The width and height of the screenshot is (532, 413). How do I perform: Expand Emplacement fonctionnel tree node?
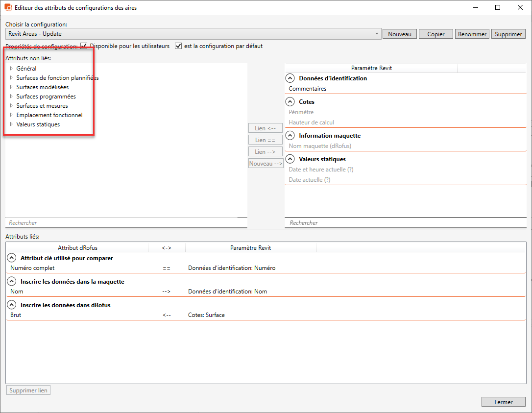tap(11, 115)
